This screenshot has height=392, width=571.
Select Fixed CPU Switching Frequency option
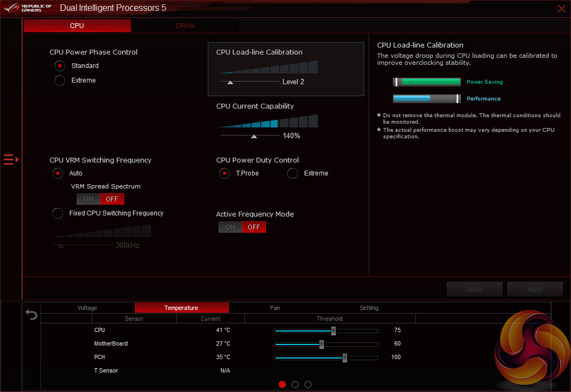tap(58, 213)
